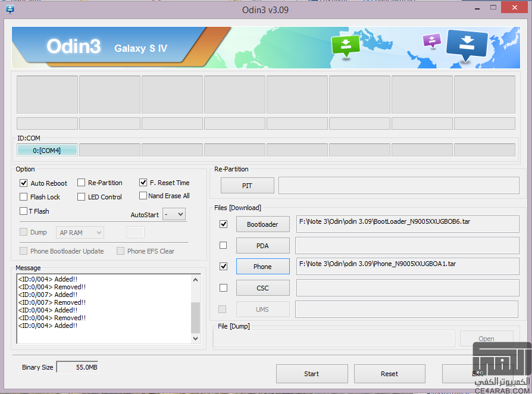Click the large blue download icon in banner
Viewport: 532px width, 394px height.
point(467,45)
